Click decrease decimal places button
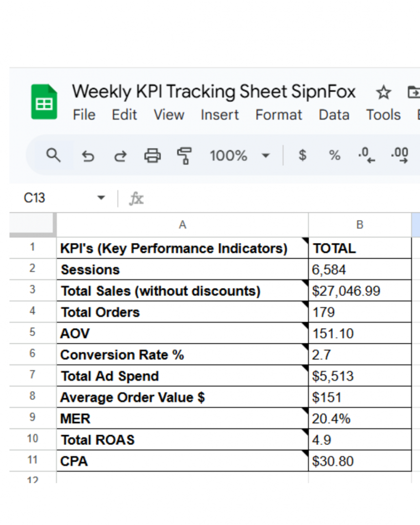This screenshot has width=420, height=525. pyautogui.click(x=366, y=155)
